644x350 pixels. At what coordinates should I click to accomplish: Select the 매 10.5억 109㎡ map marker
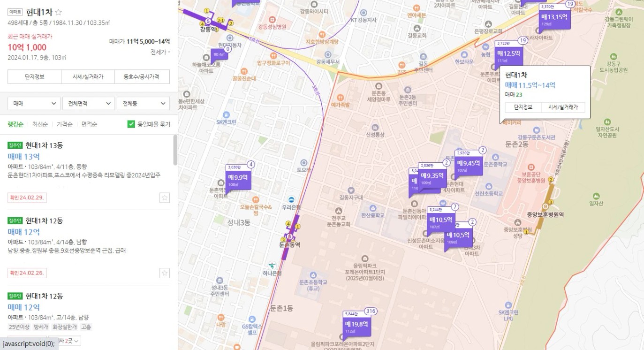(458, 236)
